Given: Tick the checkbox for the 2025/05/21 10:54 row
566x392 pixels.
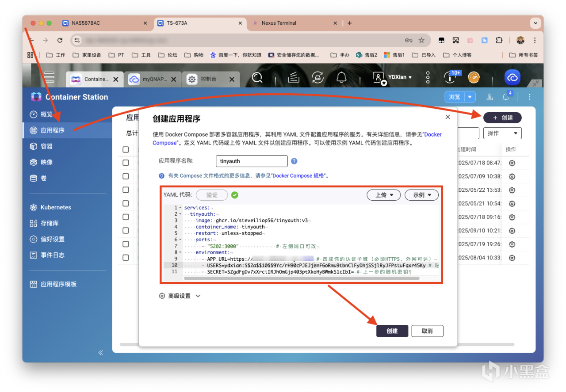Looking at the screenshot, I should point(126,203).
